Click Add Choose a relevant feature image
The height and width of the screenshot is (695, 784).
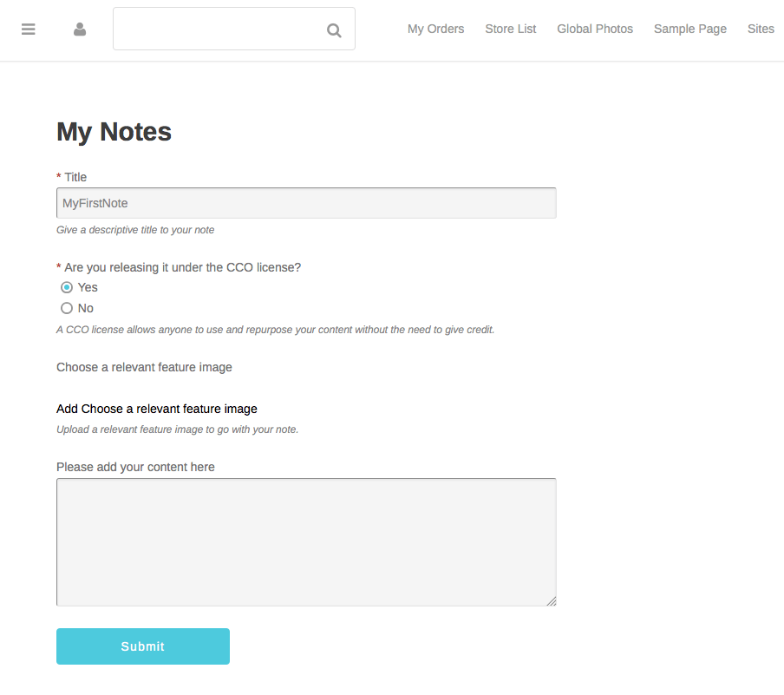[x=156, y=409]
